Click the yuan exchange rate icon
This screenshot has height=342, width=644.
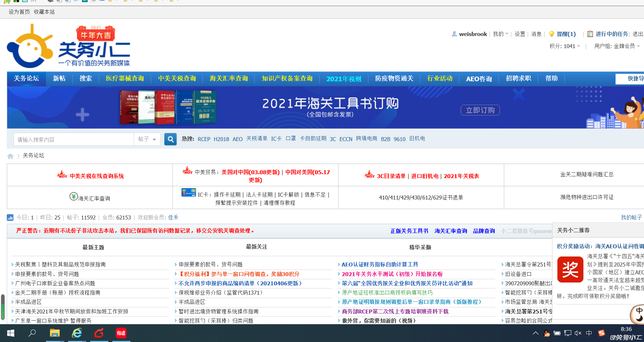pyautogui.click(x=73, y=196)
